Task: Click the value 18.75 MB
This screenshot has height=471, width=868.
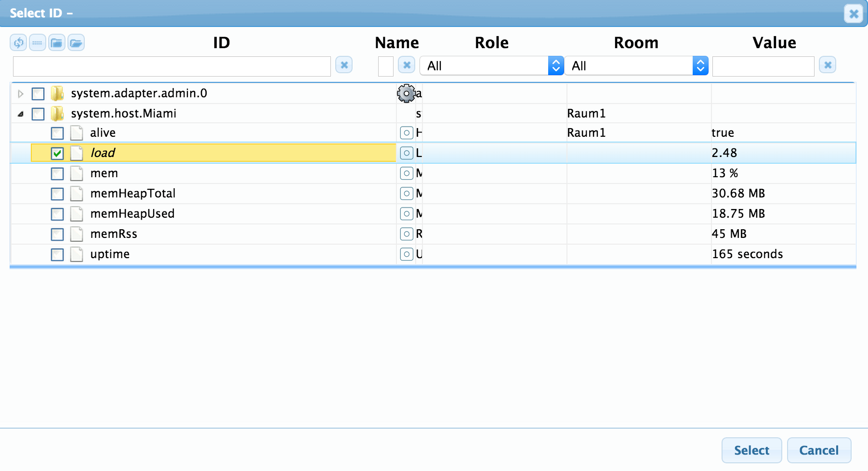Action: coord(738,213)
